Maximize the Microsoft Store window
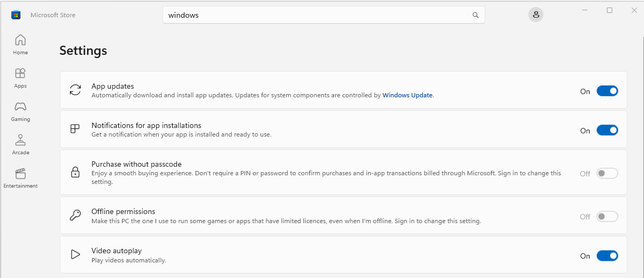Screen dimensions: 644x278 pyautogui.click(x=610, y=10)
